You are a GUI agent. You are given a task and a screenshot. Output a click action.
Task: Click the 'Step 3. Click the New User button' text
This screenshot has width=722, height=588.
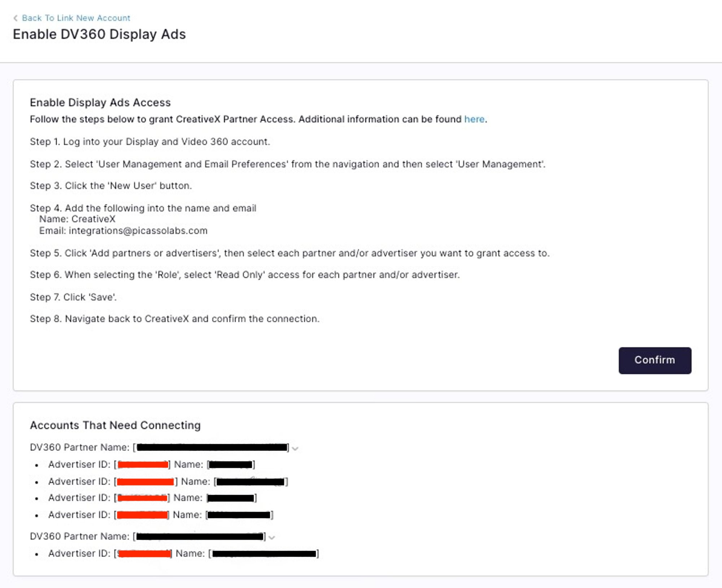[111, 186]
